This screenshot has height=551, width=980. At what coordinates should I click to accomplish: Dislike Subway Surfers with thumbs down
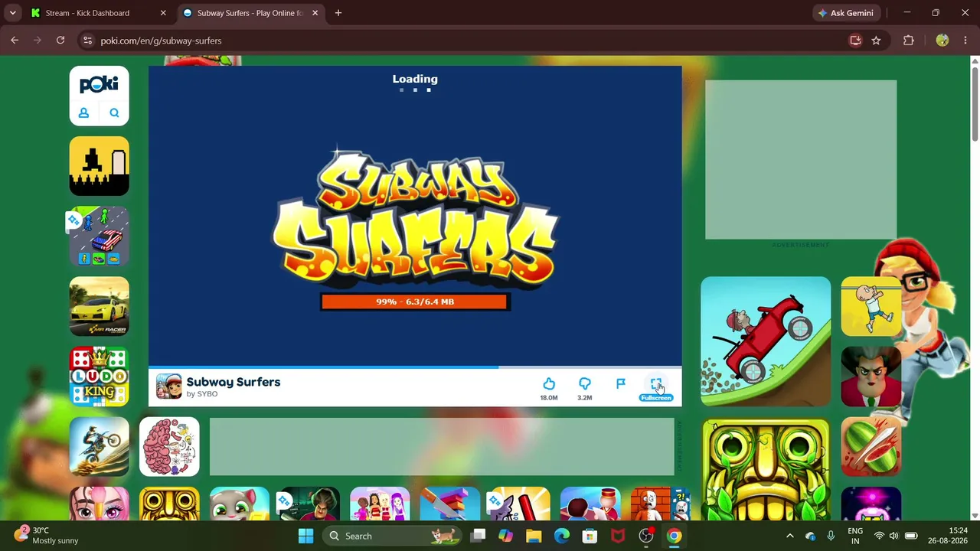[x=585, y=383]
